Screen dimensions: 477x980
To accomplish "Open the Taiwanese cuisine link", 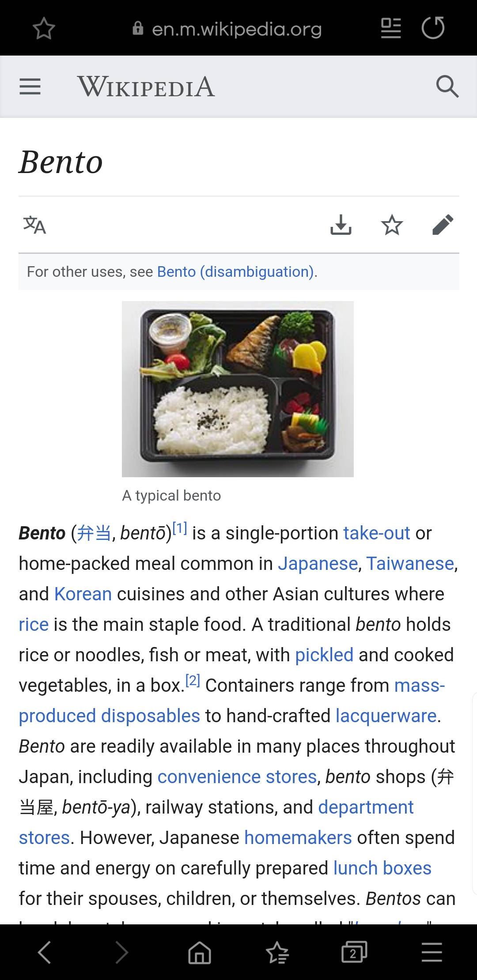I will tap(410, 564).
